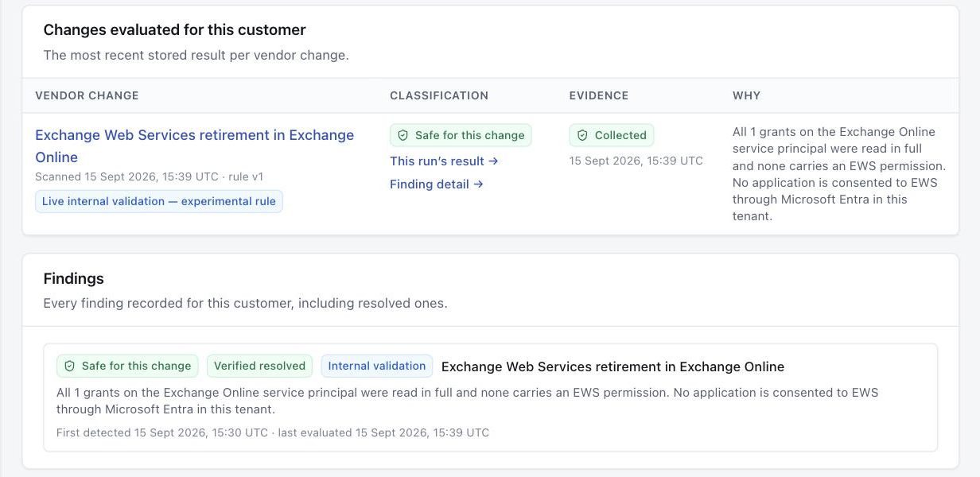Click the Every finding recorded for this customer subtitle
980x477 pixels.
coord(245,303)
